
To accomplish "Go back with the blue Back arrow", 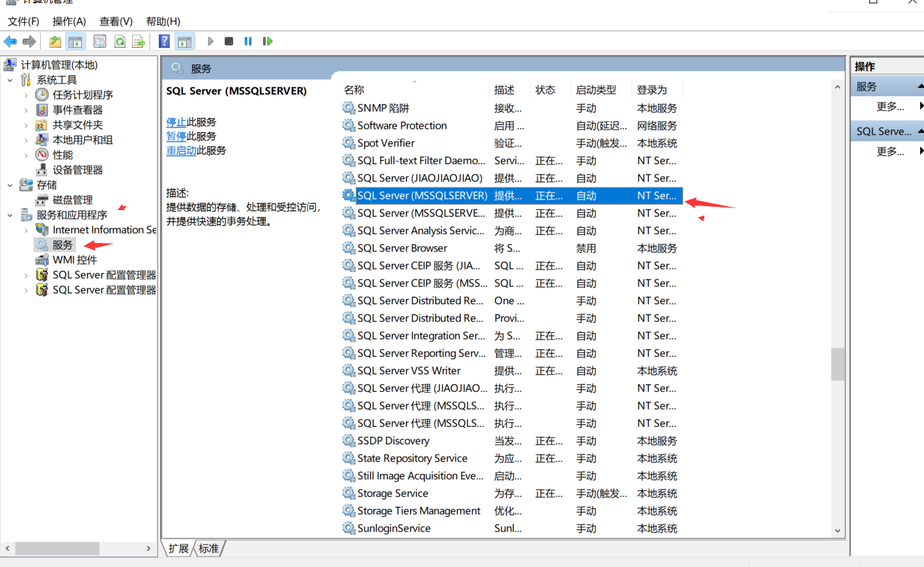I will pyautogui.click(x=10, y=41).
